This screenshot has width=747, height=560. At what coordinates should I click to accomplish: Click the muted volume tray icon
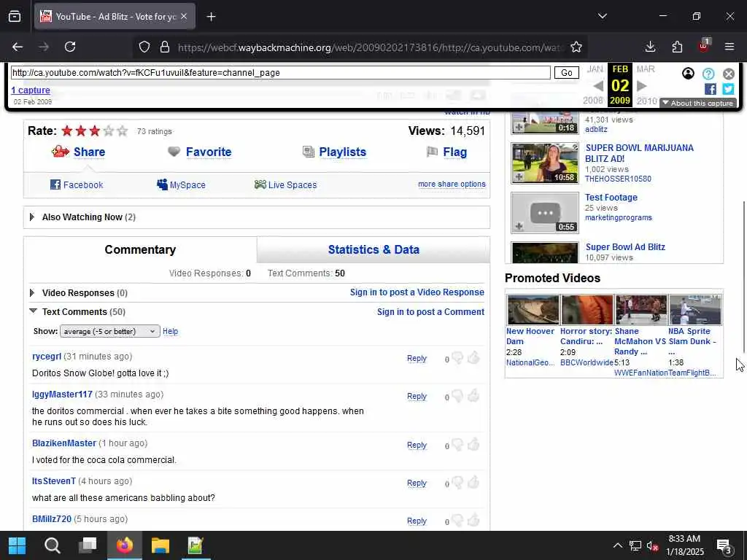(652, 546)
